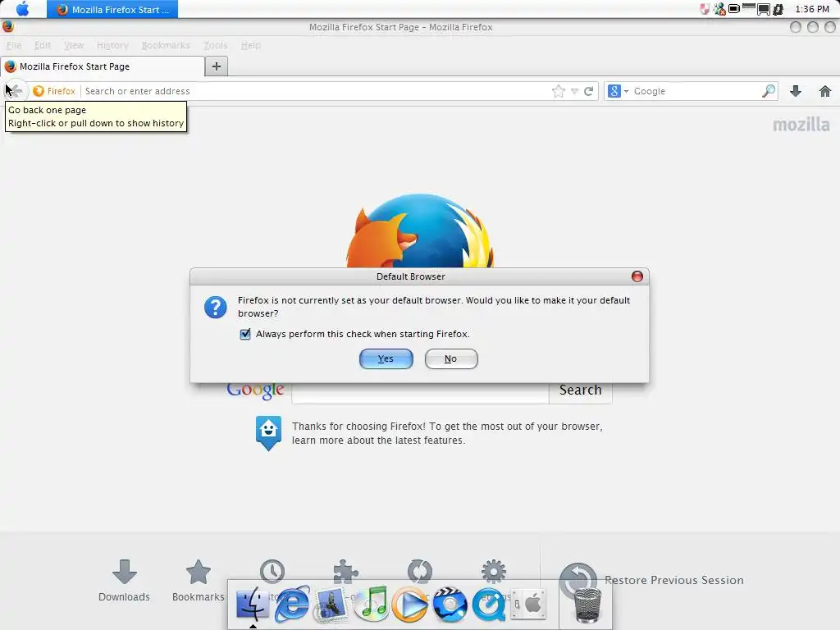Select the Mozilla Firefox Start Page tab
The width and height of the screenshot is (840, 630).
tap(102, 66)
